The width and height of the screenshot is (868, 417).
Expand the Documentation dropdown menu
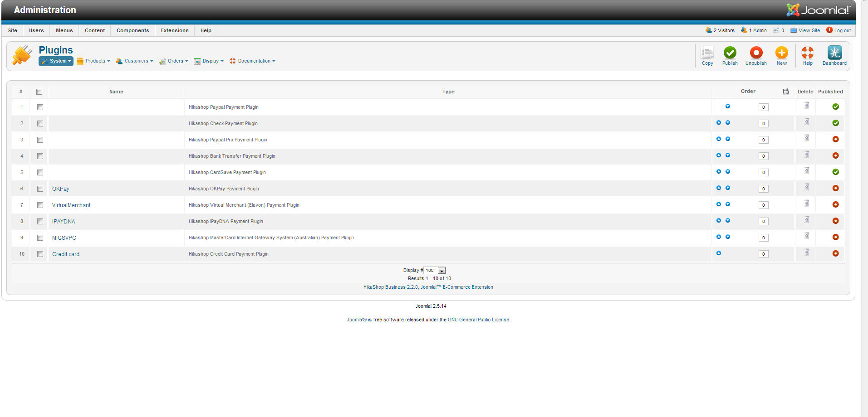click(x=253, y=61)
